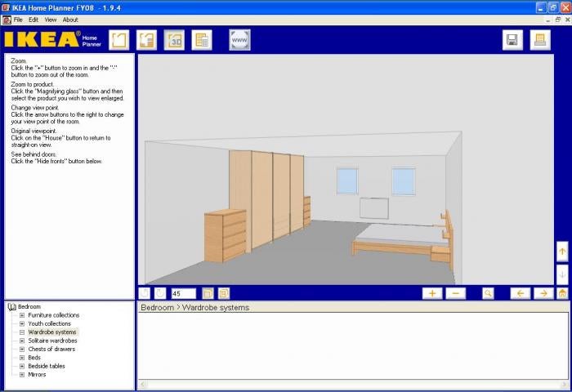Open the View menu
This screenshot has height=392, width=572.
click(x=51, y=20)
